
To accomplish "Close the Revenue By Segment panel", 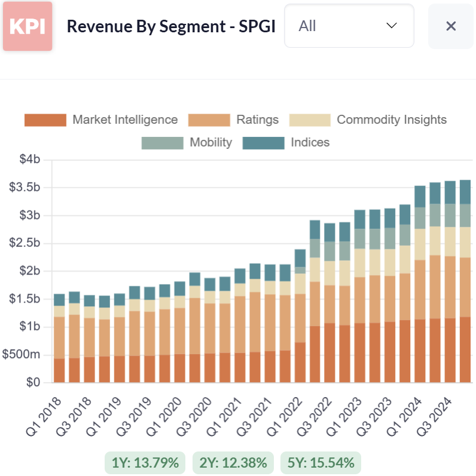I will coord(451,26).
